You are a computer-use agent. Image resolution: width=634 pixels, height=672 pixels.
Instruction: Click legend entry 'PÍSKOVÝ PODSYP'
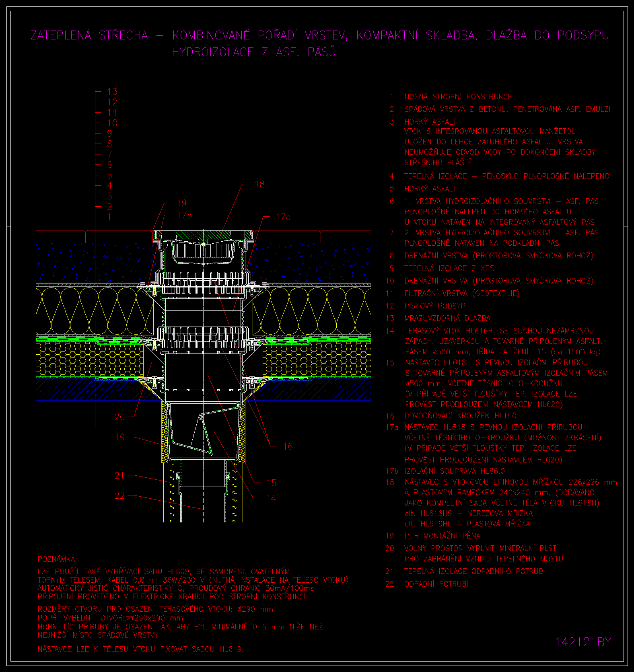click(435, 306)
